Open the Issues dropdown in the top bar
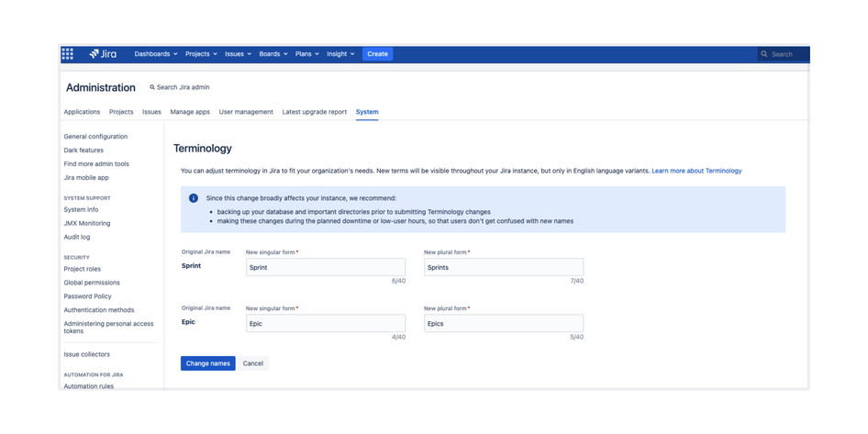 (x=238, y=54)
